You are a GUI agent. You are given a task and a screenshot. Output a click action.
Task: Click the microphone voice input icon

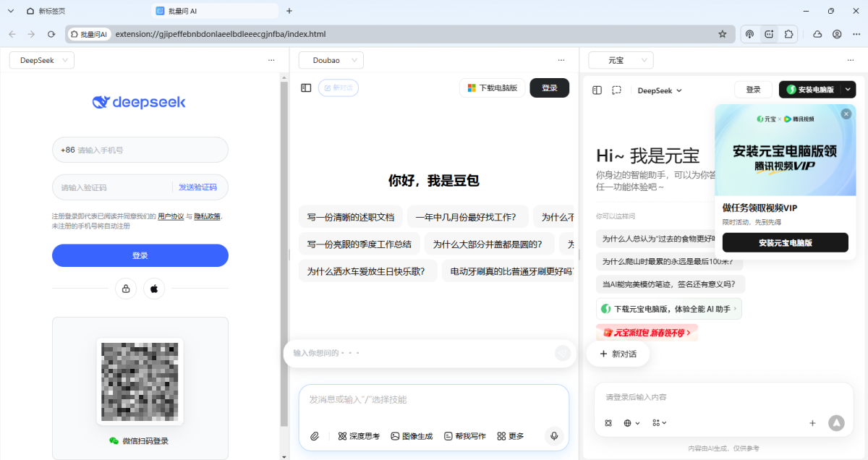pyautogui.click(x=553, y=435)
